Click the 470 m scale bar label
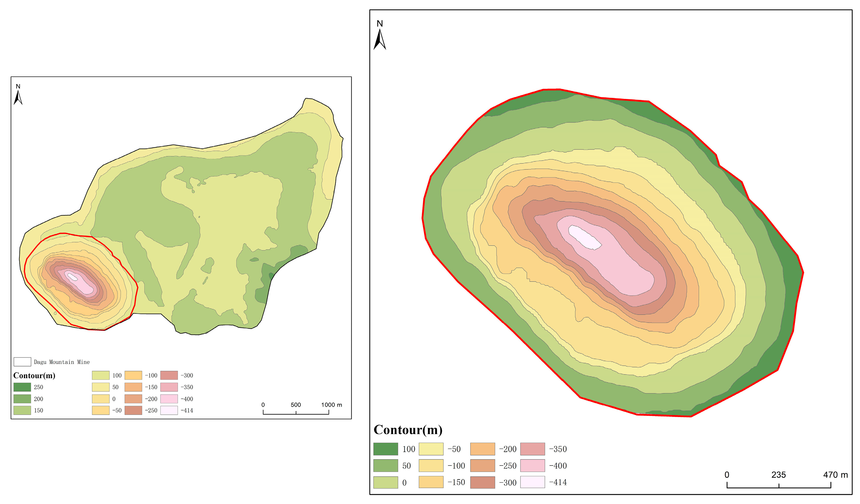The image size is (860, 504). pyautogui.click(x=835, y=475)
